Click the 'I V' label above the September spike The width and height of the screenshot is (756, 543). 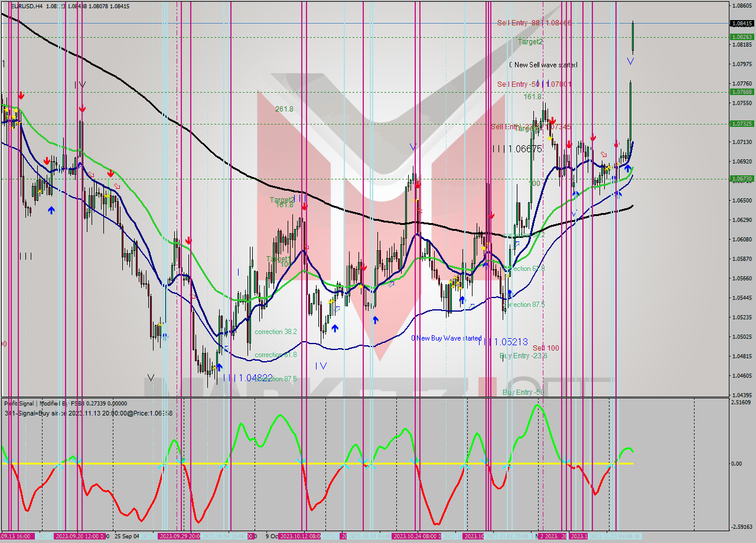(x=80, y=85)
